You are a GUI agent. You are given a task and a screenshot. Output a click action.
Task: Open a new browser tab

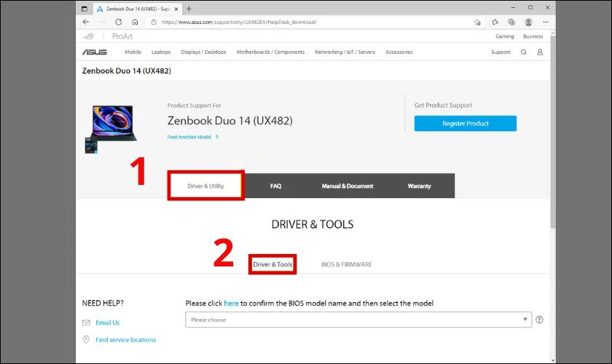189,9
